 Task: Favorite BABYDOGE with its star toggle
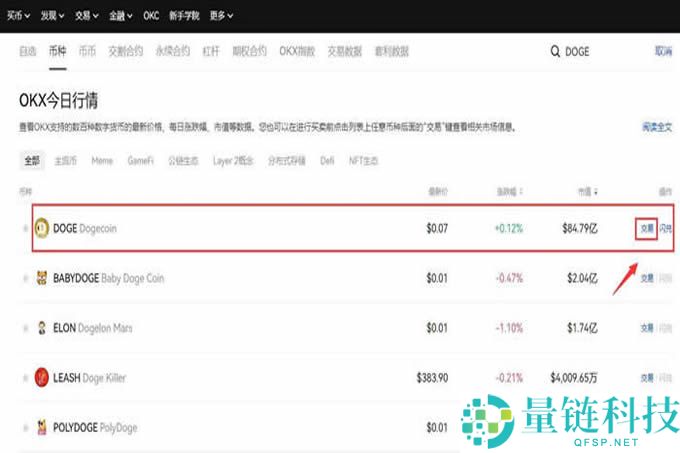(25, 278)
